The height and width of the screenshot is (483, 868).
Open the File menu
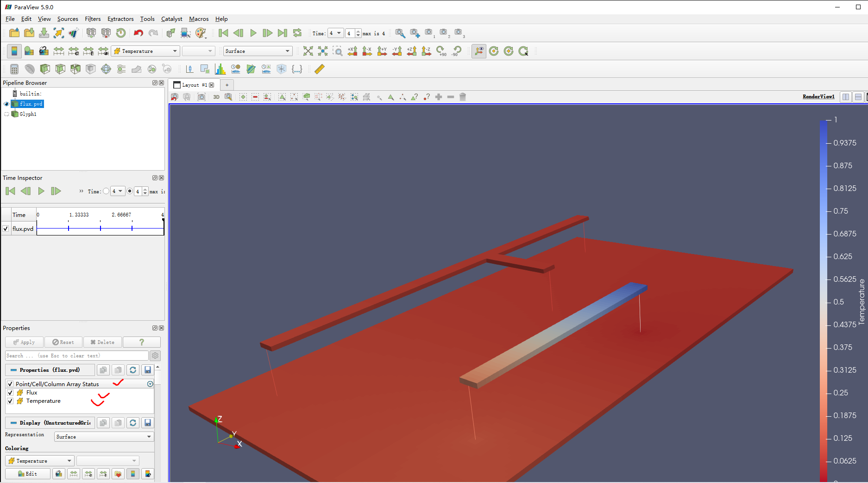pos(10,19)
